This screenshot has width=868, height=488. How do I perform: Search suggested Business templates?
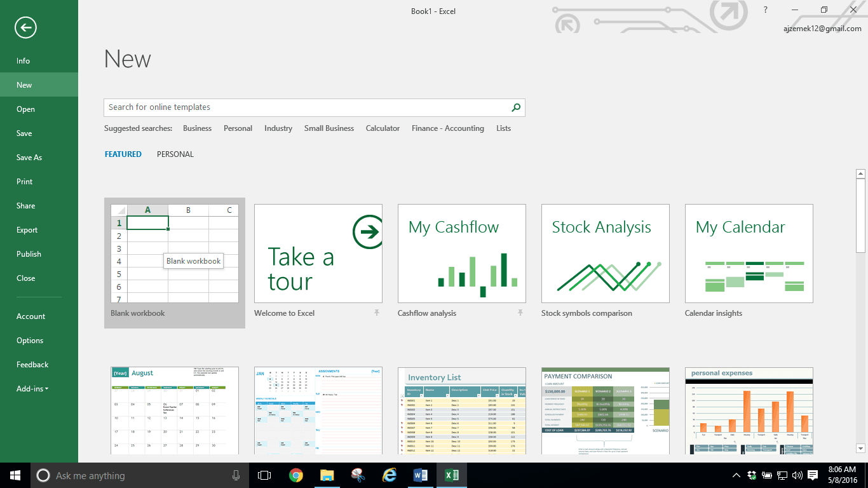[197, 128]
